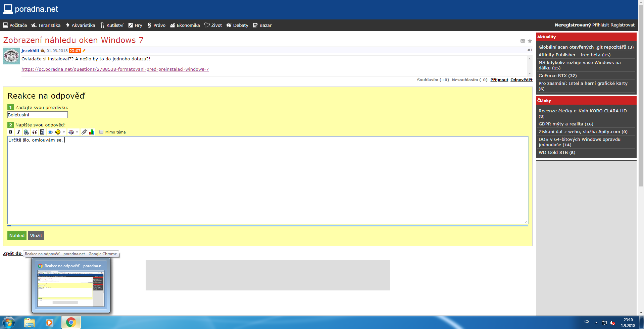Click the Přihlásit login link

(601, 25)
